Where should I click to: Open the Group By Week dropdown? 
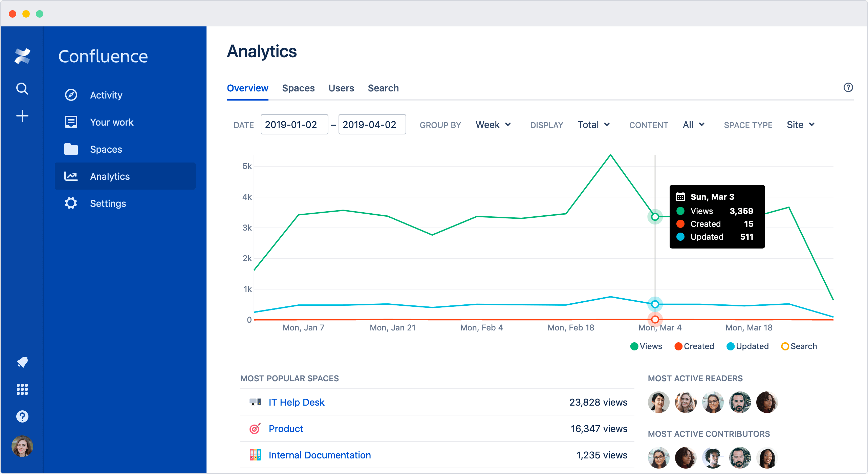(493, 125)
